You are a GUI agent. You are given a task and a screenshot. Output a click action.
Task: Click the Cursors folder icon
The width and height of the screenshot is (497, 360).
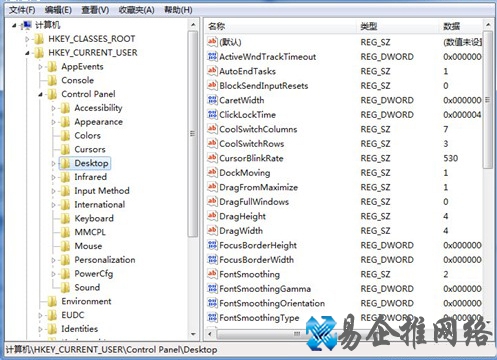click(x=65, y=149)
